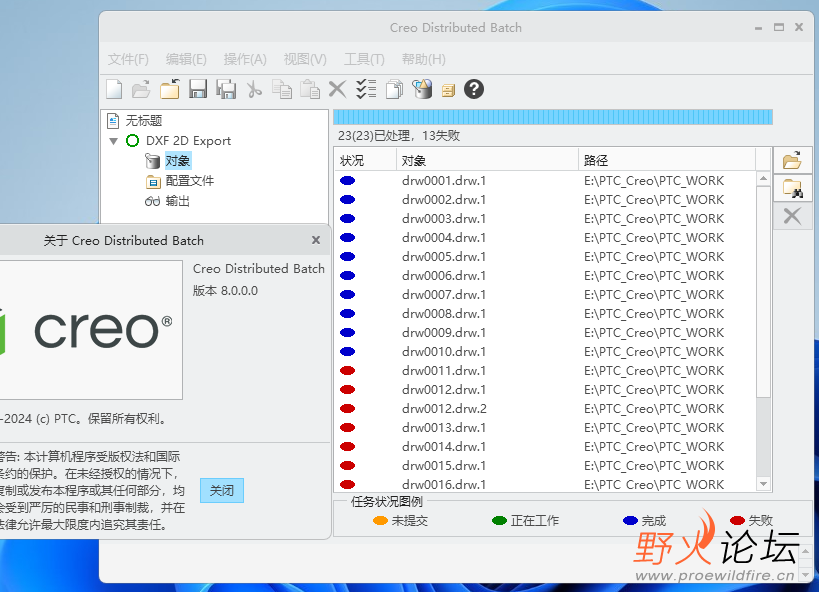Click the bucket with document toolbar icon

point(422,89)
